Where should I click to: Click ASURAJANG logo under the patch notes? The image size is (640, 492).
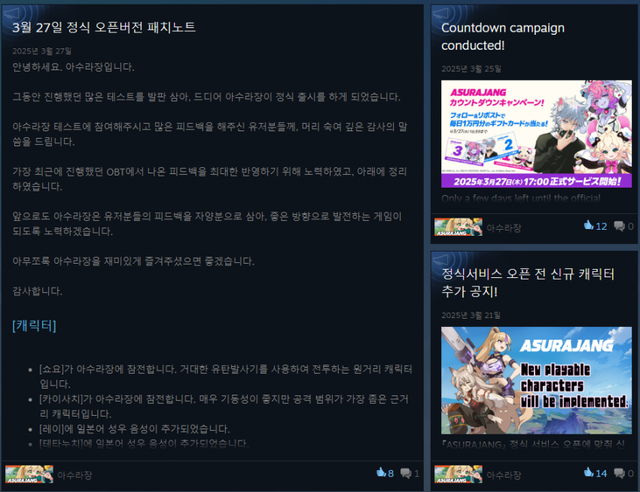[28, 473]
